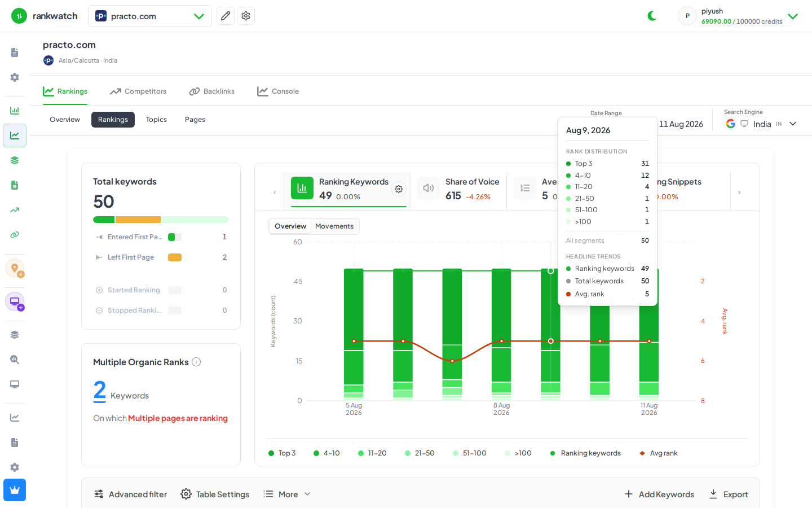
Task: Toggle the 51-100 legend series
Action: (470, 453)
